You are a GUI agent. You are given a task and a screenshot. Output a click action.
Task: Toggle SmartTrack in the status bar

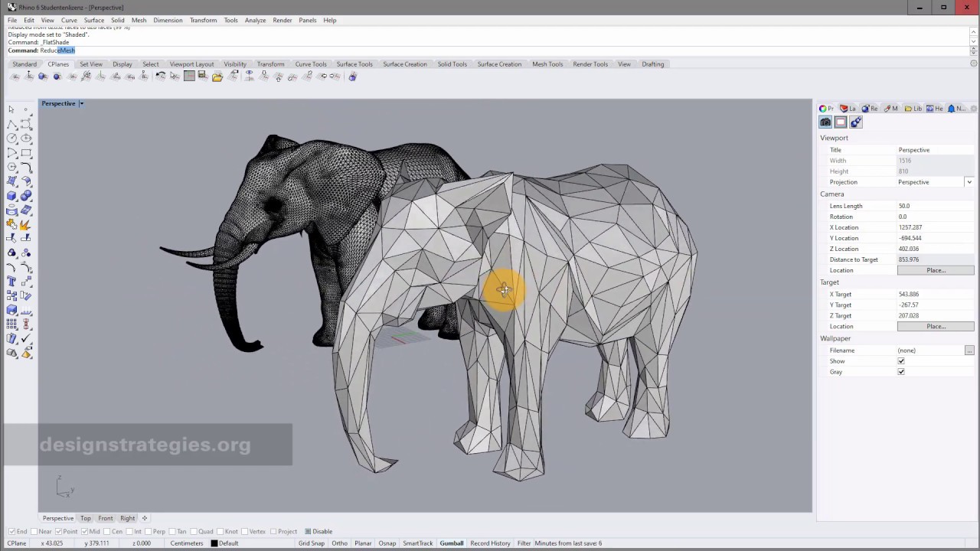(x=418, y=543)
